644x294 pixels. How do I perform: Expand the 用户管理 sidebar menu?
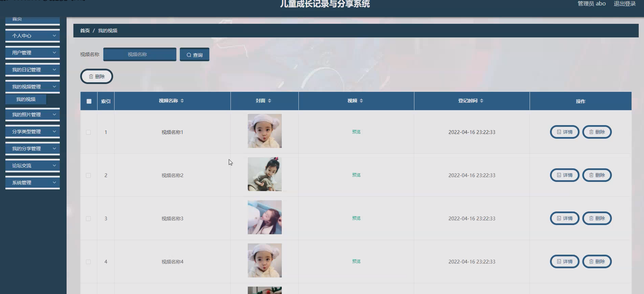point(32,53)
